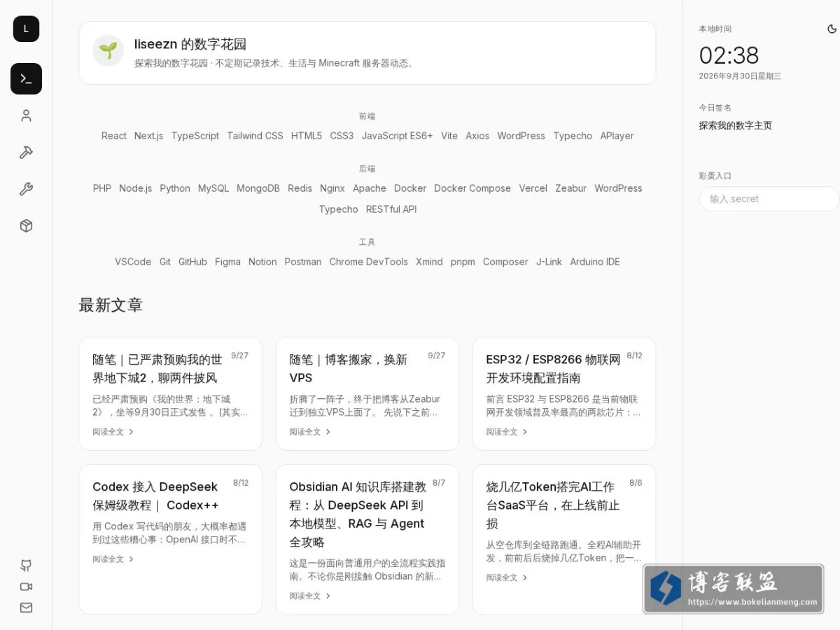Click the React tag
Screen dimensions: 840x630
114,136
